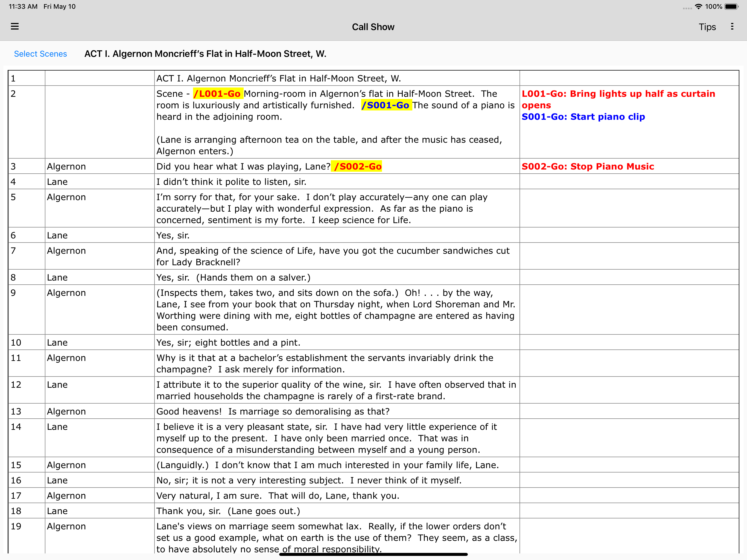
Task: Tap the ACT I title line in row 1
Action: [x=279, y=78]
